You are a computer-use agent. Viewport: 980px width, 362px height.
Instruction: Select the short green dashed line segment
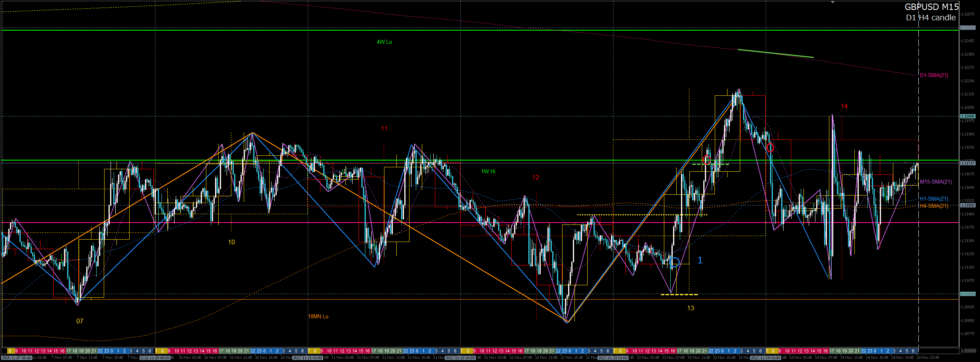pyautogui.click(x=710, y=164)
